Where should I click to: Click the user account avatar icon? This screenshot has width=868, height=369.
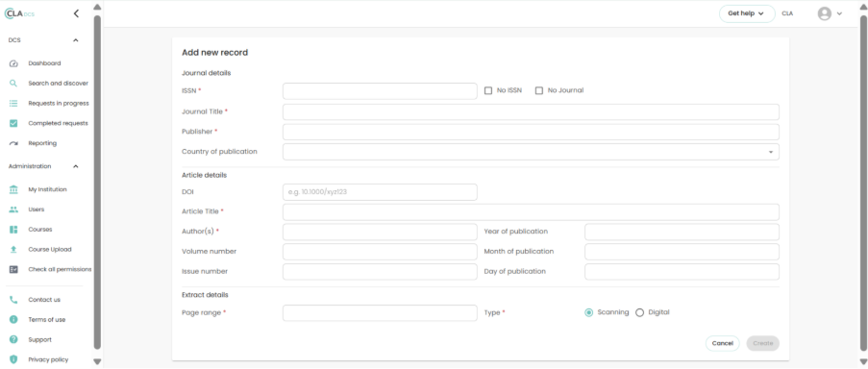point(825,13)
